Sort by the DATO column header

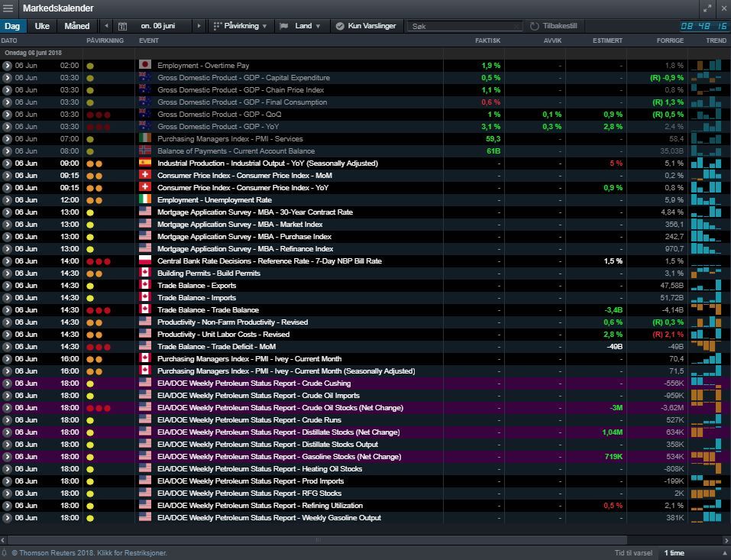pos(9,40)
